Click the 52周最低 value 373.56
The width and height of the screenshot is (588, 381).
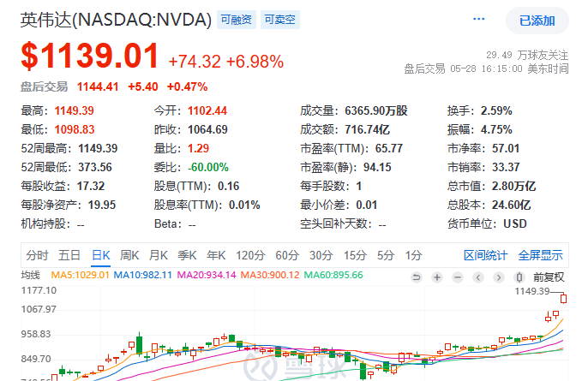pos(95,167)
